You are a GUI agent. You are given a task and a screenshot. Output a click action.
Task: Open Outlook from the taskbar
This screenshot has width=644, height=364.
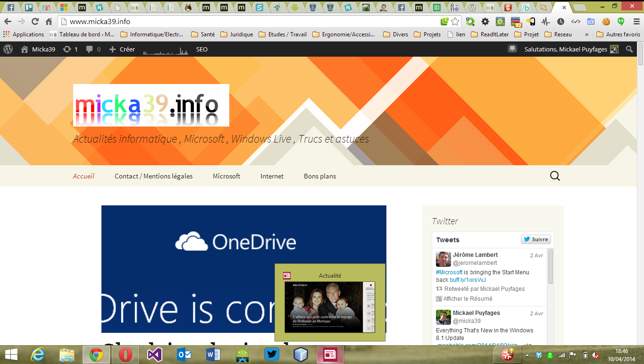pos(184,354)
